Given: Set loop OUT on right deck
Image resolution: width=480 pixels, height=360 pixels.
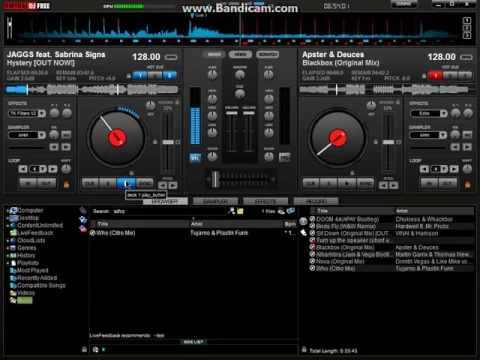Looking at the screenshot, I should [447, 184].
